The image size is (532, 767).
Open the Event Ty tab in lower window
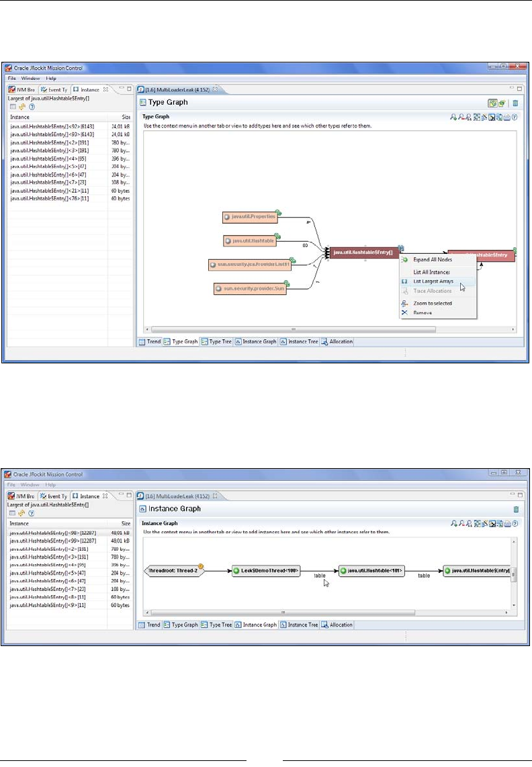click(x=53, y=496)
